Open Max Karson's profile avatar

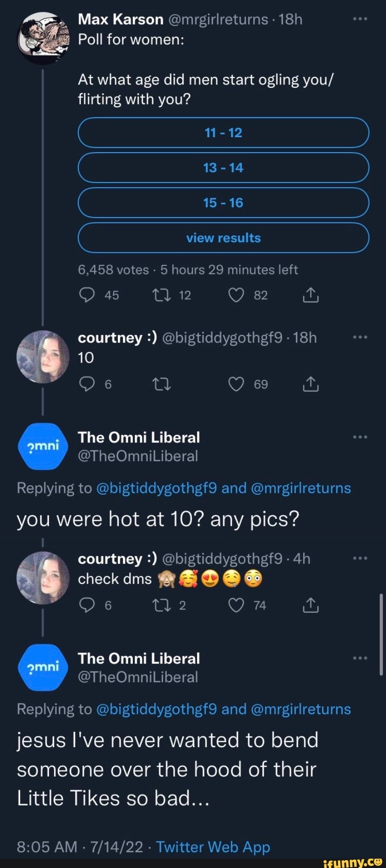[x=43, y=37]
